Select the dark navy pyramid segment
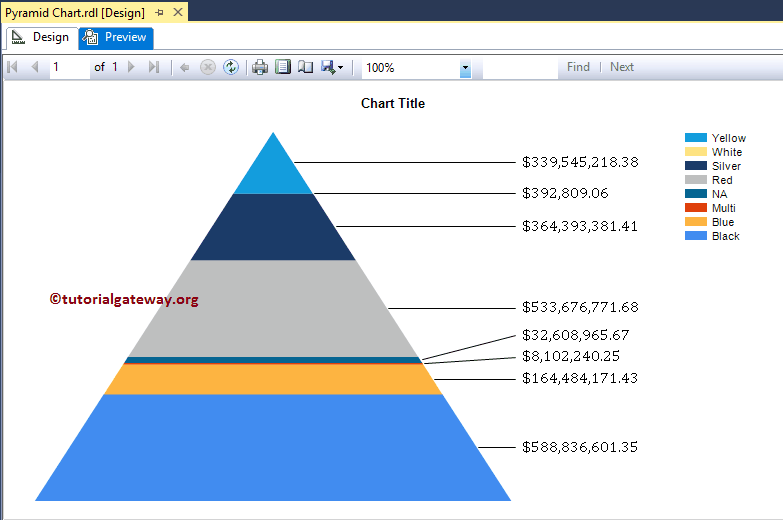 273,227
